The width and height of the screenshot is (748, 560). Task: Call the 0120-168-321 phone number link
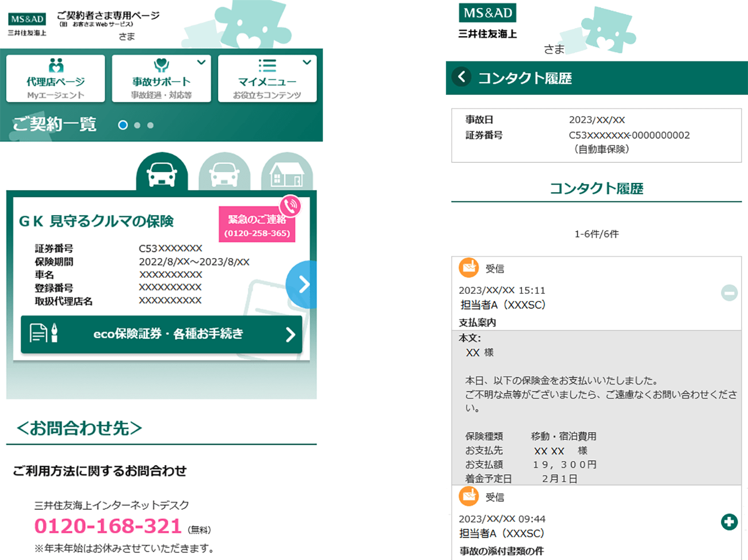pos(108,526)
